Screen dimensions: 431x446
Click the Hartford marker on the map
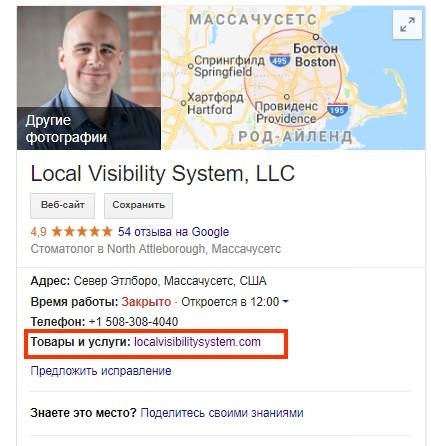pos(183,103)
